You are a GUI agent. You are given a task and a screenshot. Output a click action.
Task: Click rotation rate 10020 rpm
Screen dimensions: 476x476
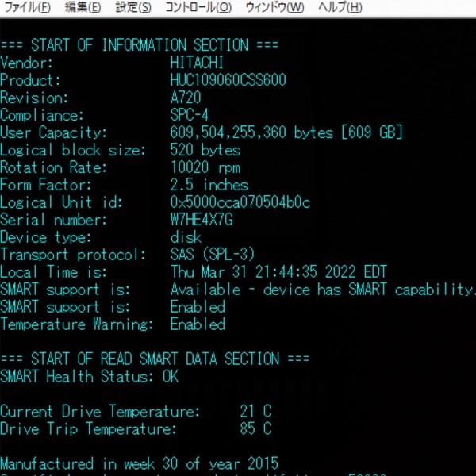click(x=205, y=167)
